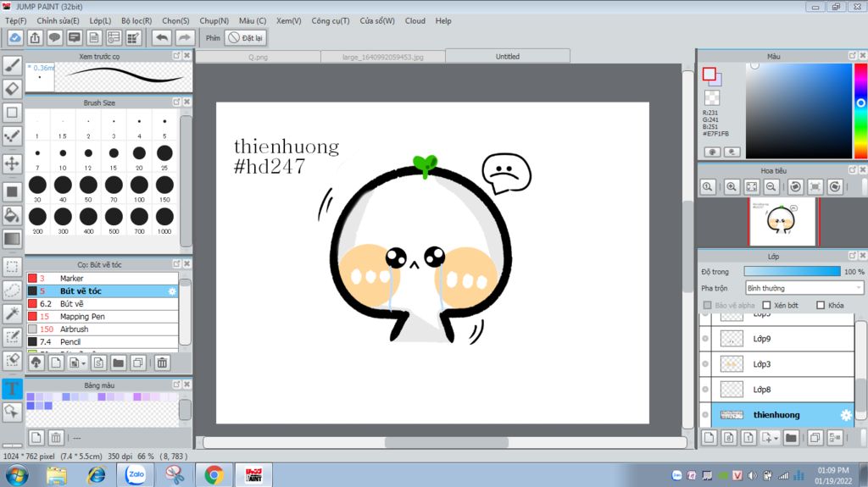Toggle visibility of Lớp9 layer
Screen dimensions: 868x487
pyautogui.click(x=705, y=339)
